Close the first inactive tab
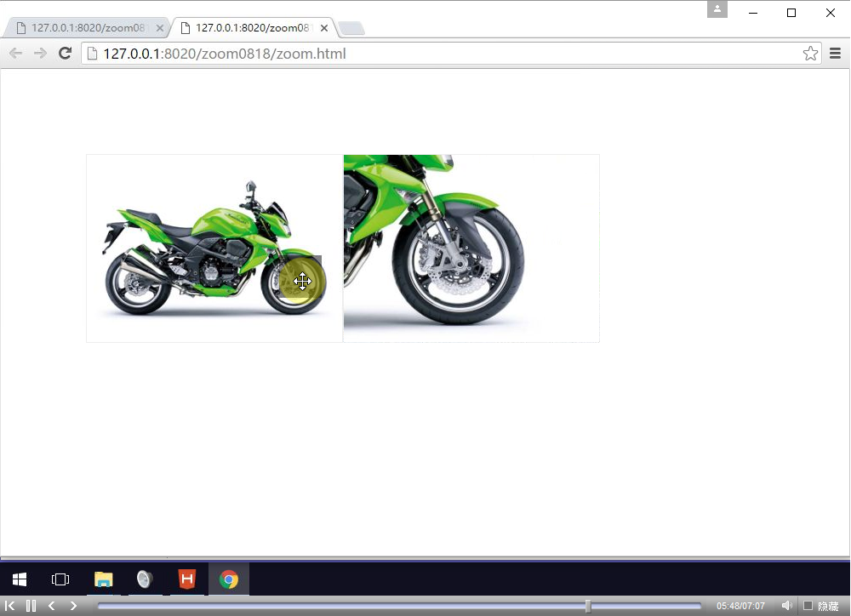The width and height of the screenshot is (851, 616). tap(160, 28)
